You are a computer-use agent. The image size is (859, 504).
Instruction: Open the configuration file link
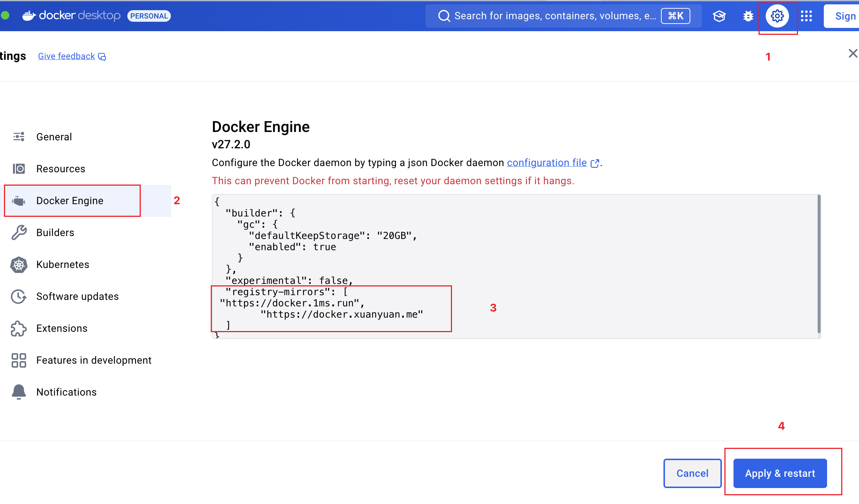click(547, 163)
